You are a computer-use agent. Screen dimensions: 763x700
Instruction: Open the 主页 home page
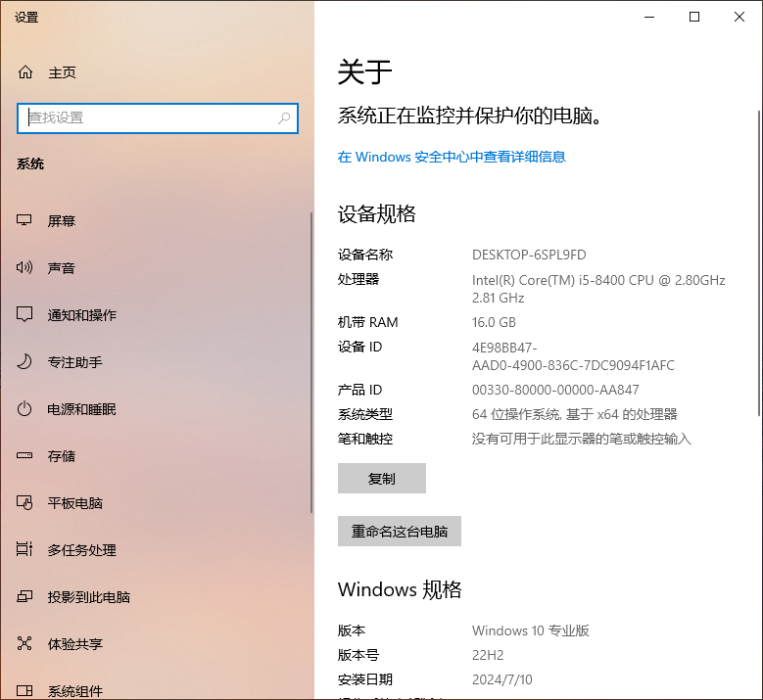(156, 72)
